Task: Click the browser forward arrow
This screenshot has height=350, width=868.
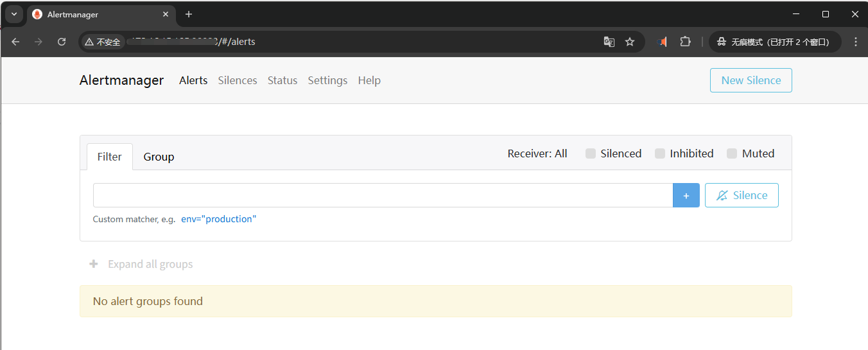Action: (x=39, y=42)
